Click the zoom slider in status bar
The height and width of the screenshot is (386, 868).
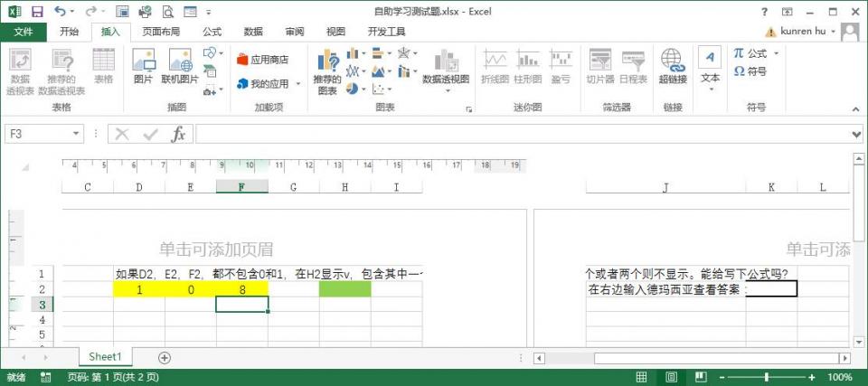coord(767,377)
